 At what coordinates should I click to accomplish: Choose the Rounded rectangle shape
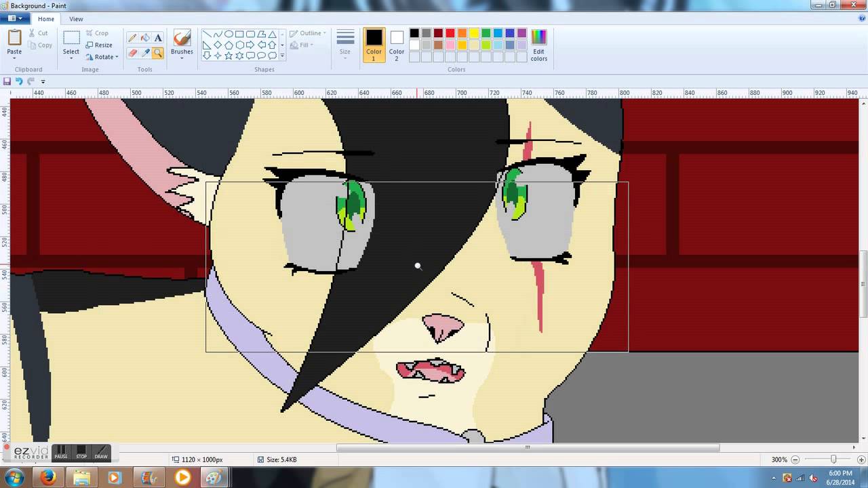[x=250, y=34]
